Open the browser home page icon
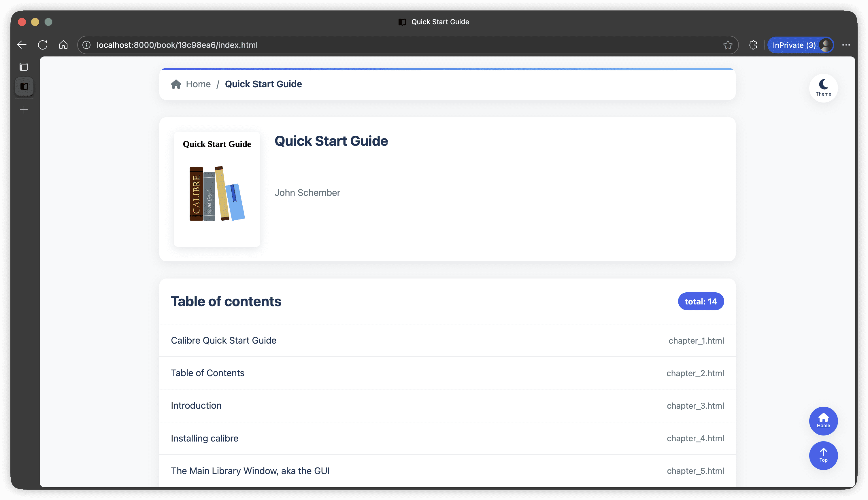Image resolution: width=868 pixels, height=500 pixels. point(63,45)
